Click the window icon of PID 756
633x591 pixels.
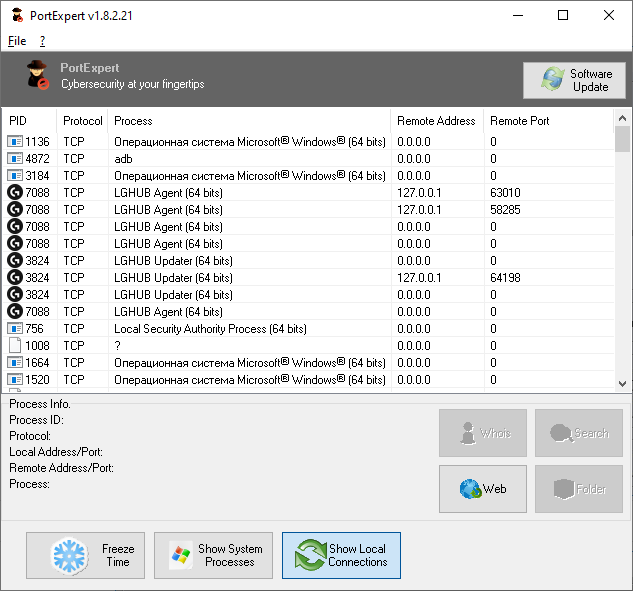pos(15,329)
